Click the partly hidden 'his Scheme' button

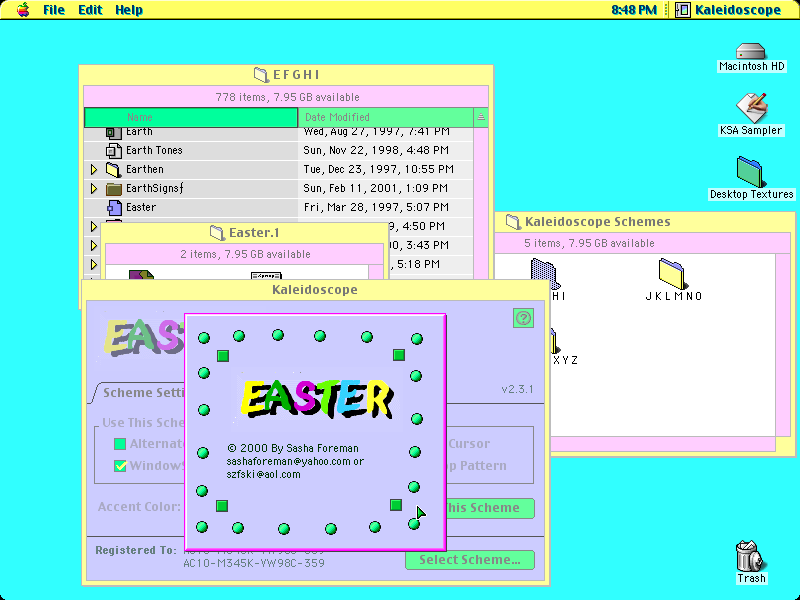click(490, 508)
